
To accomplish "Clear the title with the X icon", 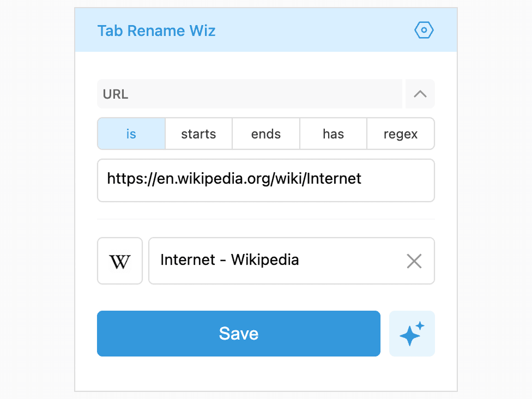I will [414, 261].
